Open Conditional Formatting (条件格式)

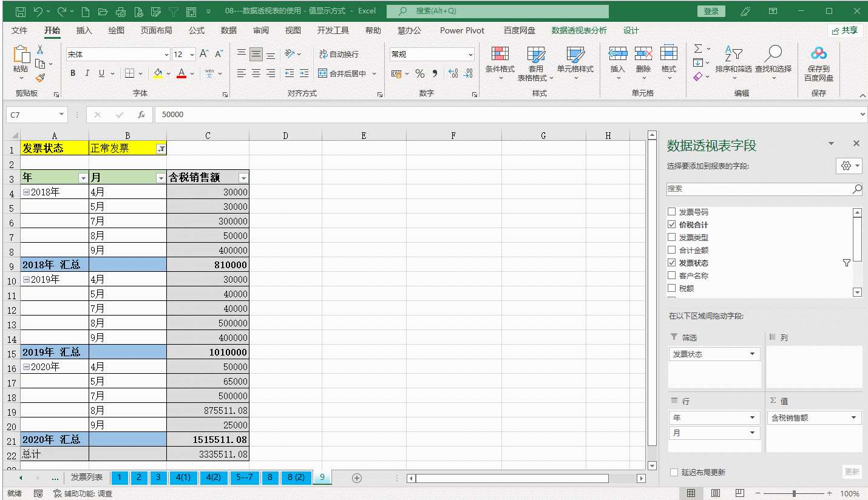pyautogui.click(x=500, y=63)
